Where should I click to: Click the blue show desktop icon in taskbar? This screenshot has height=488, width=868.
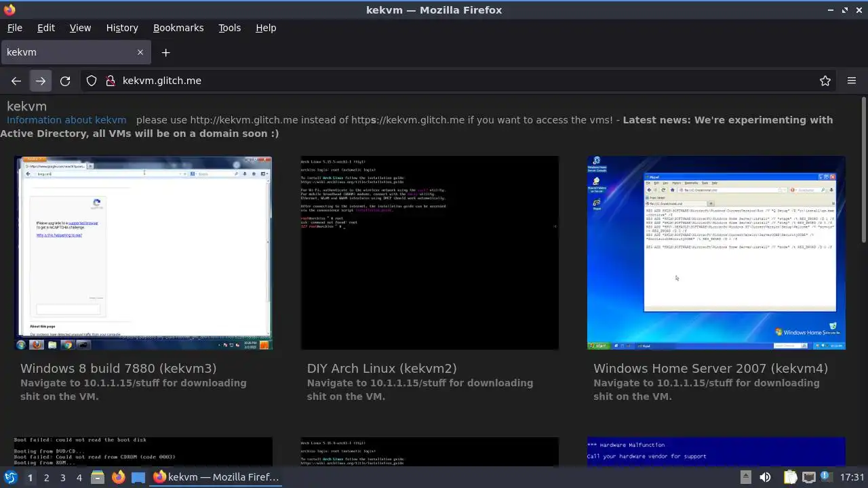[138, 477]
